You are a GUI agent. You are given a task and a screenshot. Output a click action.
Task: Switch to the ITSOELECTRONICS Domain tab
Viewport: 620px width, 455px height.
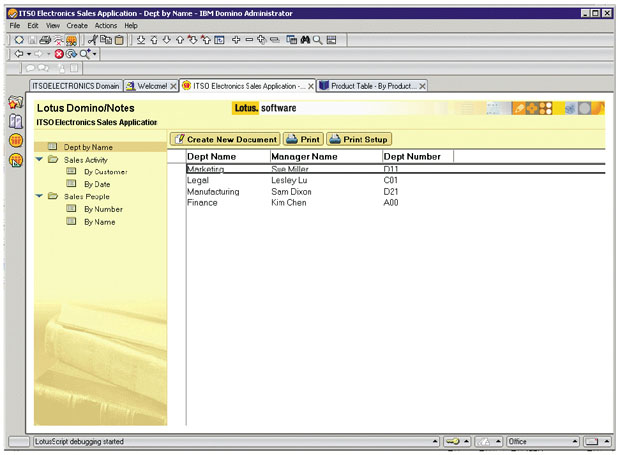(x=76, y=86)
